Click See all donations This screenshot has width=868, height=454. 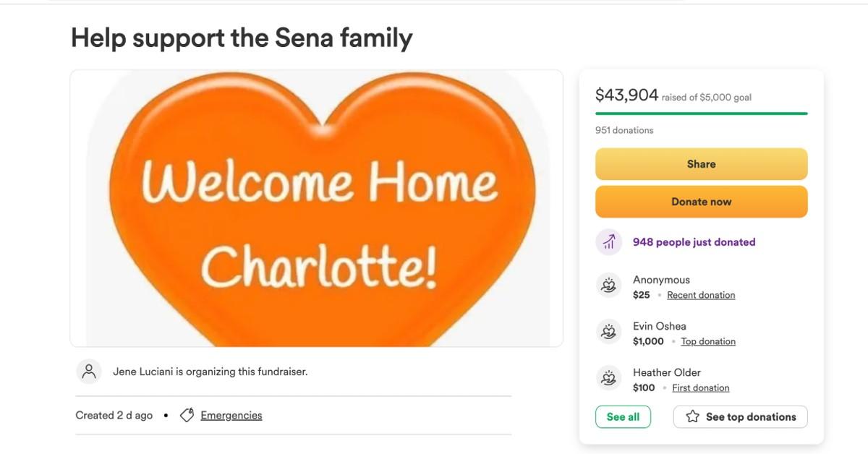click(x=623, y=416)
